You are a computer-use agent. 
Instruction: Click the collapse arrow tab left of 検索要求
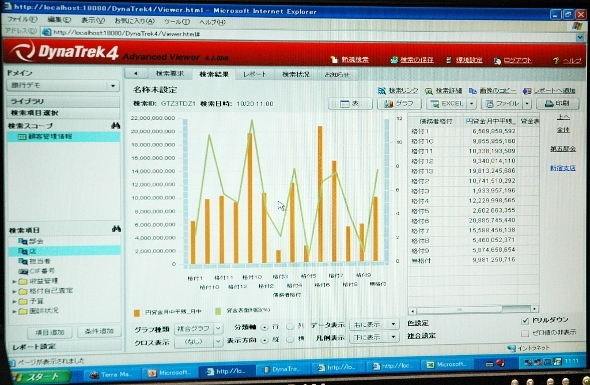[136, 73]
